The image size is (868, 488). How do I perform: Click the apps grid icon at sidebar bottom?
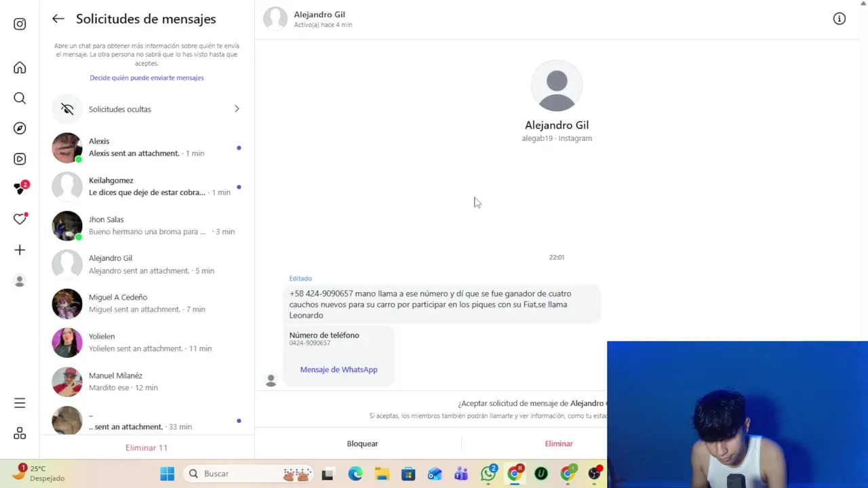click(x=20, y=434)
